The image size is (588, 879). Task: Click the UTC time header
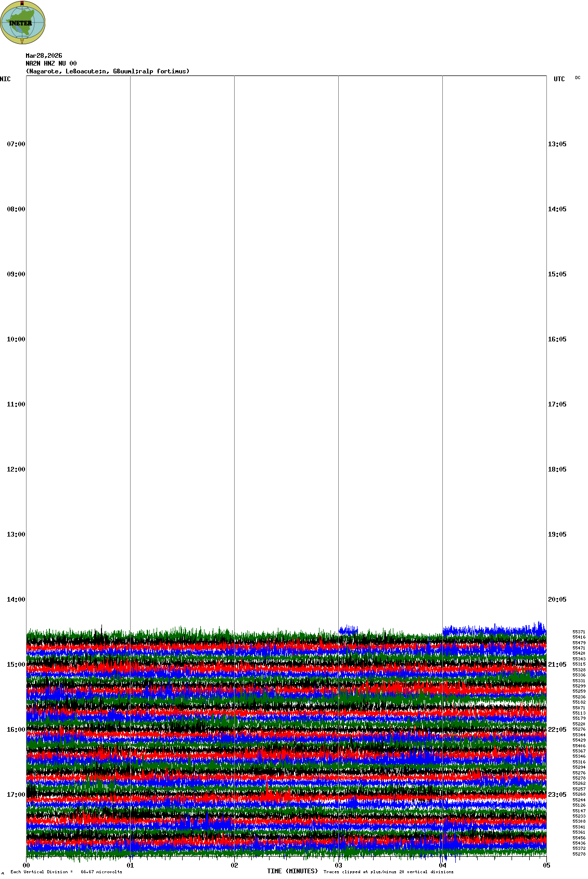point(559,79)
